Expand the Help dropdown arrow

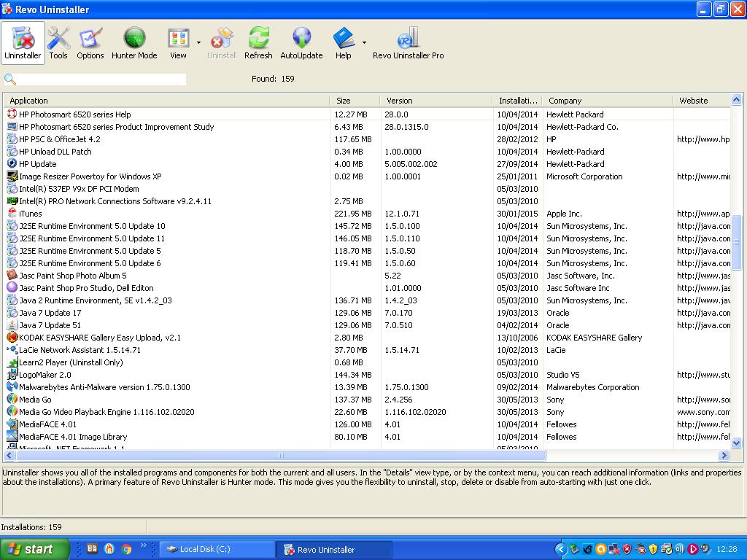click(x=364, y=43)
